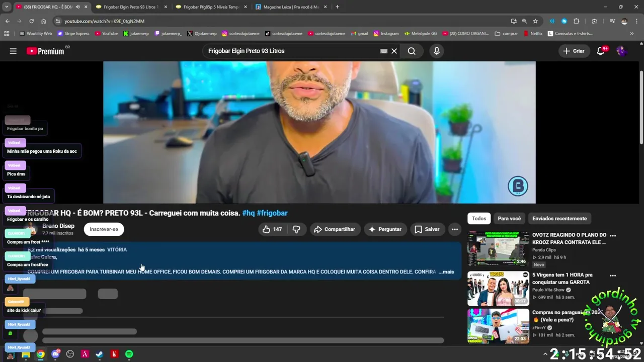Open the comprar bookmarks folder
The height and width of the screenshot is (362, 644).
click(506, 34)
